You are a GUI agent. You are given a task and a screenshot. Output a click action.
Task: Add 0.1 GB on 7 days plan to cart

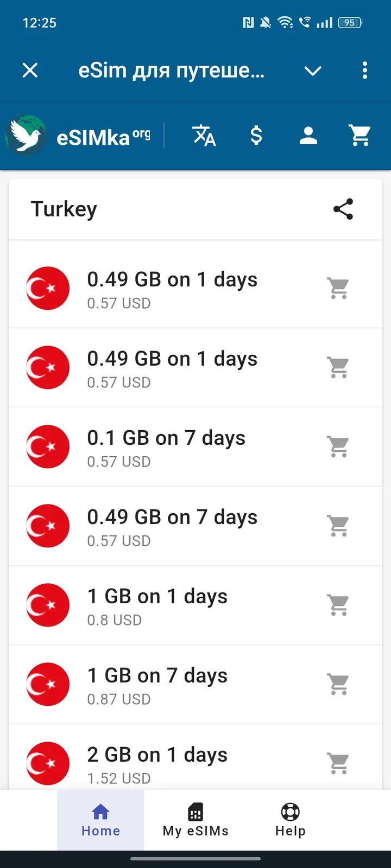point(338,446)
